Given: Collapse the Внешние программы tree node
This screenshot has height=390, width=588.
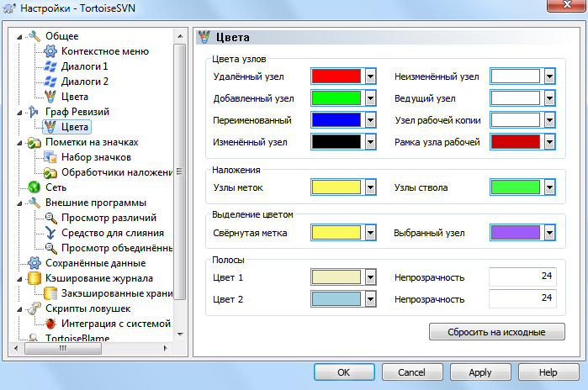Looking at the screenshot, I should tap(19, 203).
